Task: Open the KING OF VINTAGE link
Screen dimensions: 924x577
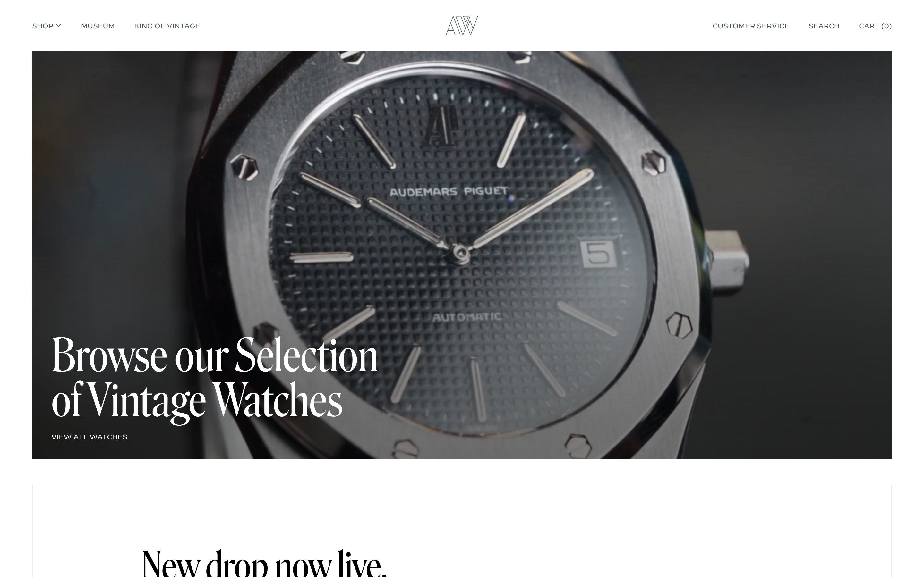Action: pos(167,26)
